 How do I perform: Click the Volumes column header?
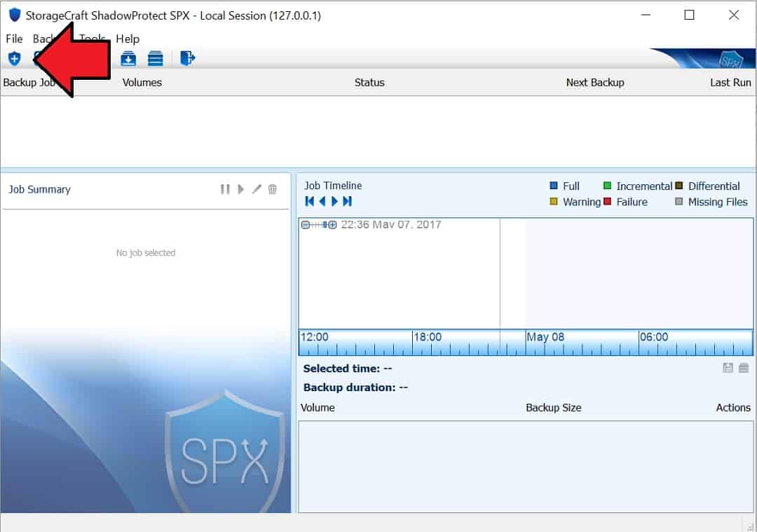pyautogui.click(x=142, y=83)
